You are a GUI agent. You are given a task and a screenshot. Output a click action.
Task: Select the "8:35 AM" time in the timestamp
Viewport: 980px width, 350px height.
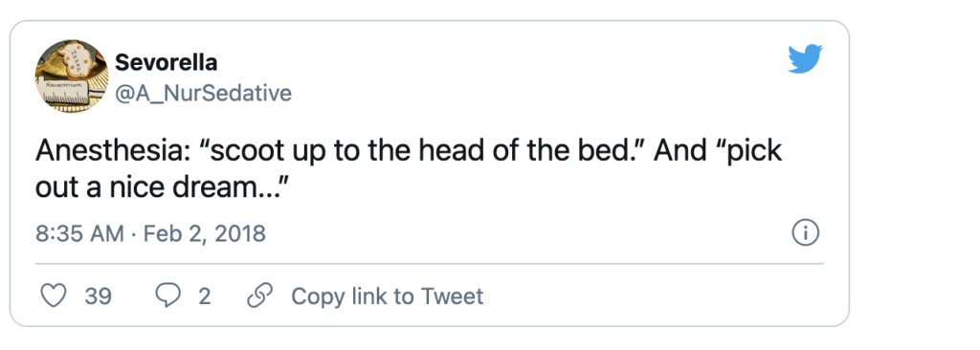click(x=79, y=233)
